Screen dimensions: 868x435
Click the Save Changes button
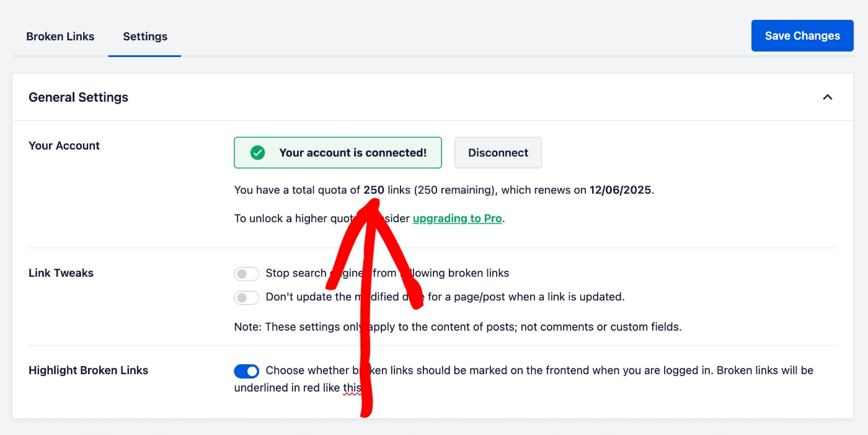(x=802, y=35)
